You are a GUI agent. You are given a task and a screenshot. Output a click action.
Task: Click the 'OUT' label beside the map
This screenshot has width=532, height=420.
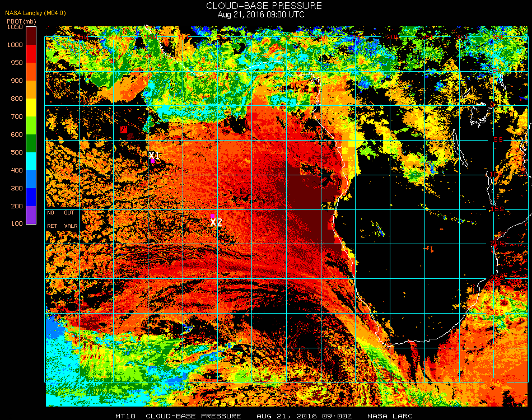pos(69,213)
